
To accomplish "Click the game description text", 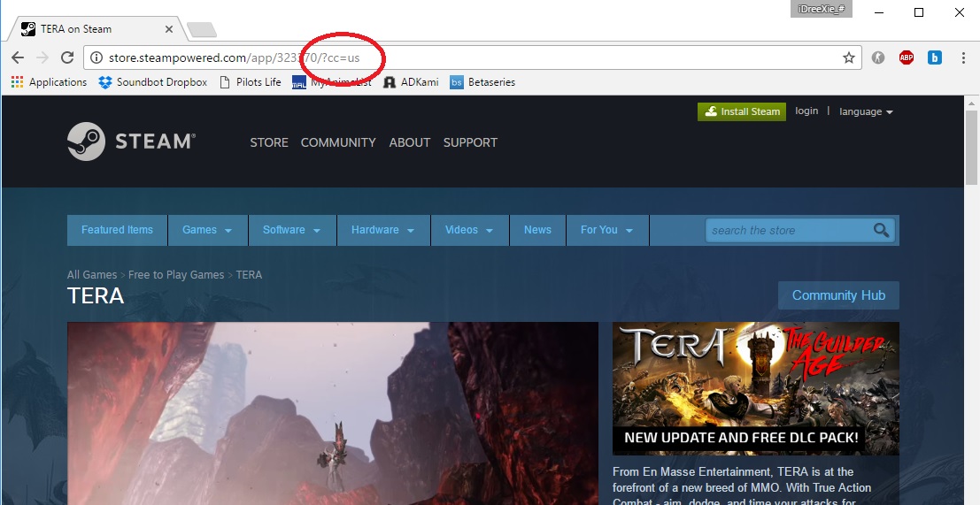I will (x=742, y=486).
